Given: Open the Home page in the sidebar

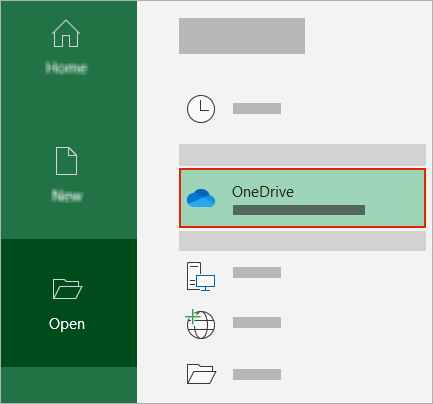Looking at the screenshot, I should click(66, 47).
